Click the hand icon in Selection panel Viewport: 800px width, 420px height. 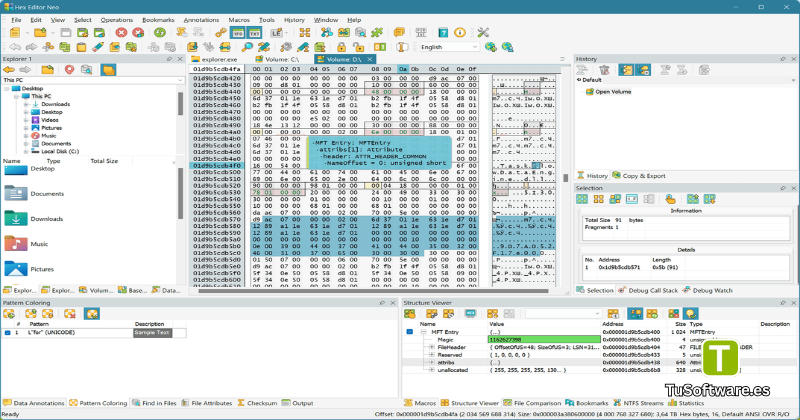pyautogui.click(x=670, y=199)
